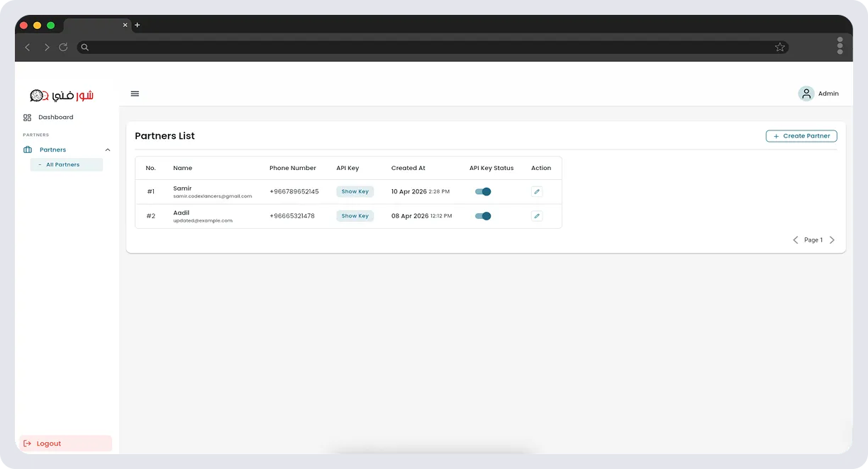This screenshot has height=469, width=868.
Task: Show API key for Samir
Action: click(x=355, y=191)
